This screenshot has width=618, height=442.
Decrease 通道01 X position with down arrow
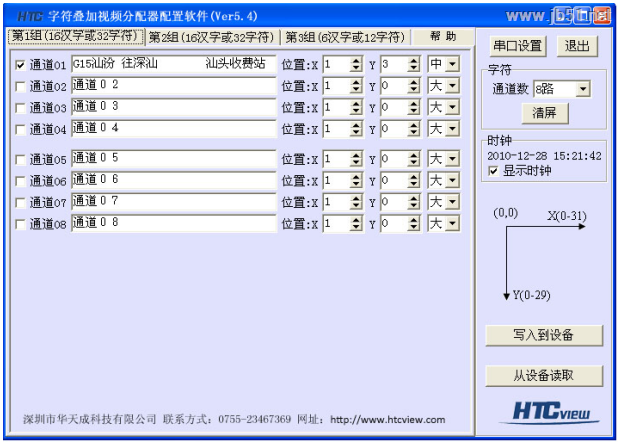356,68
